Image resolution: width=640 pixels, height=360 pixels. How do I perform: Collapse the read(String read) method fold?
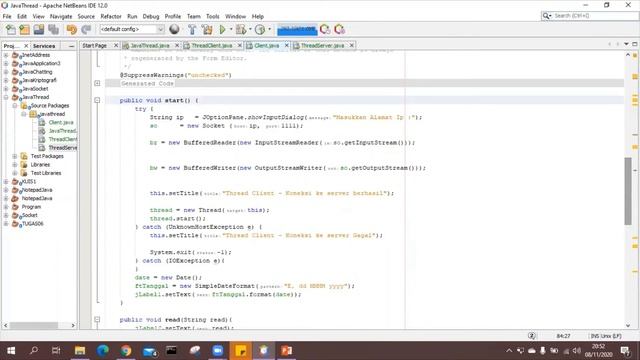[97, 320]
